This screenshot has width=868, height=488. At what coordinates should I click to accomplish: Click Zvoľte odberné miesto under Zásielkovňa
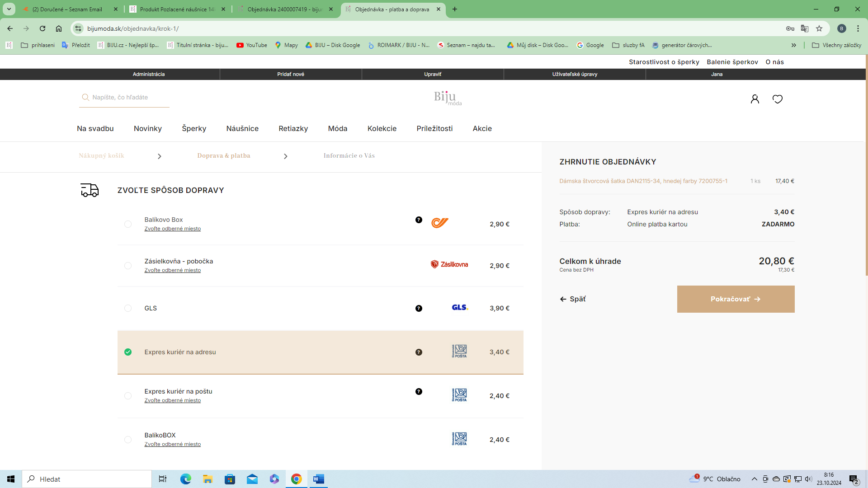point(172,270)
